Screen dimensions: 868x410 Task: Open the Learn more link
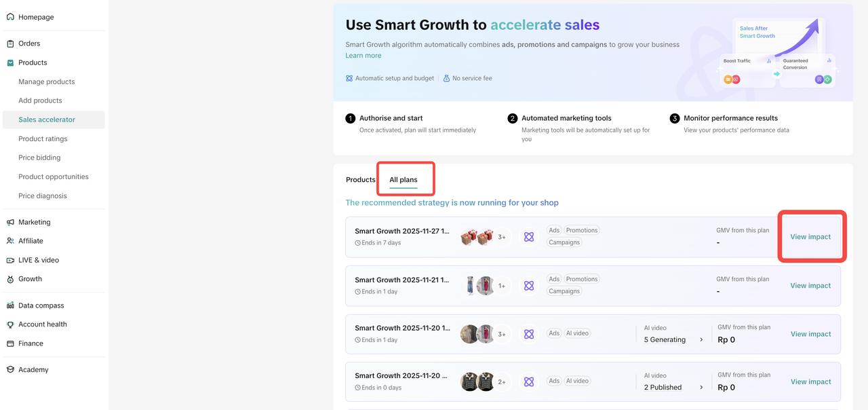[x=363, y=56]
